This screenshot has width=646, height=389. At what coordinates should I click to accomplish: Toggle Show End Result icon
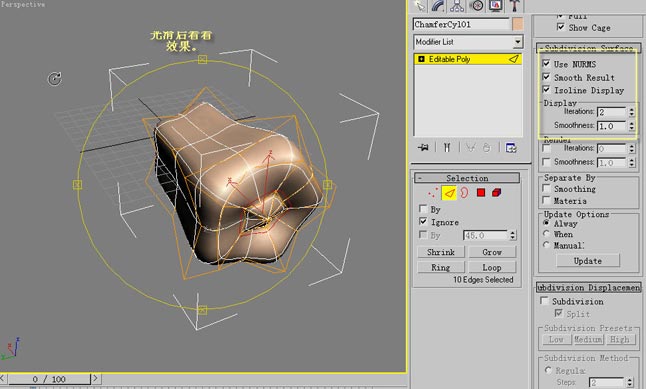point(447,148)
